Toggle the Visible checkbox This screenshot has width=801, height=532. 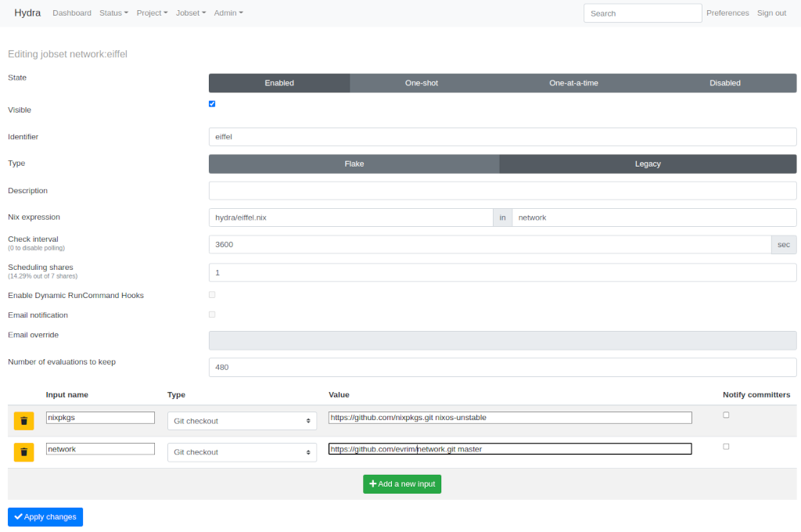(212, 104)
